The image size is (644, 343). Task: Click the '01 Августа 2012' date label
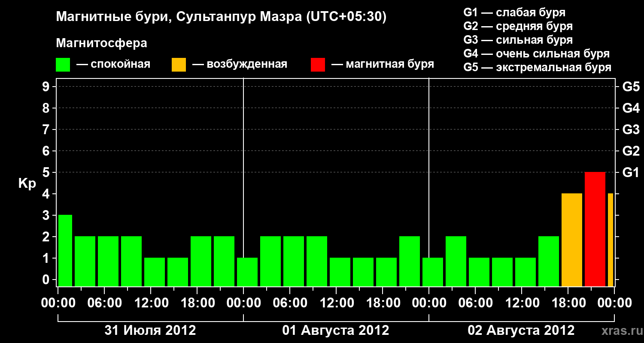point(336,331)
